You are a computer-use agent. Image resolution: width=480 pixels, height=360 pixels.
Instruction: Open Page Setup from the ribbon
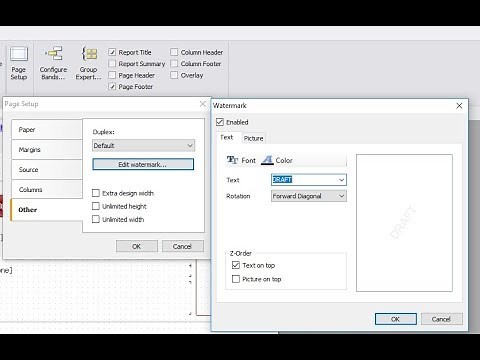[x=19, y=63]
